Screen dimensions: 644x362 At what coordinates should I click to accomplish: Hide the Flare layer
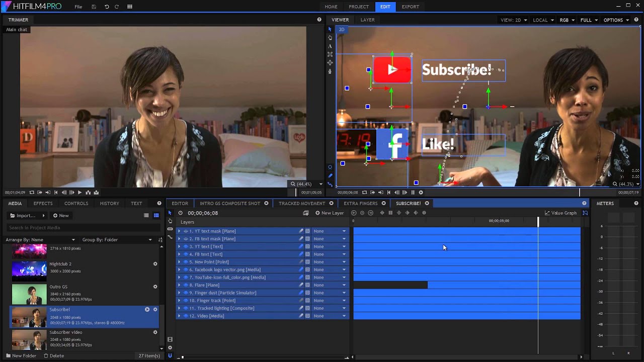click(186, 285)
